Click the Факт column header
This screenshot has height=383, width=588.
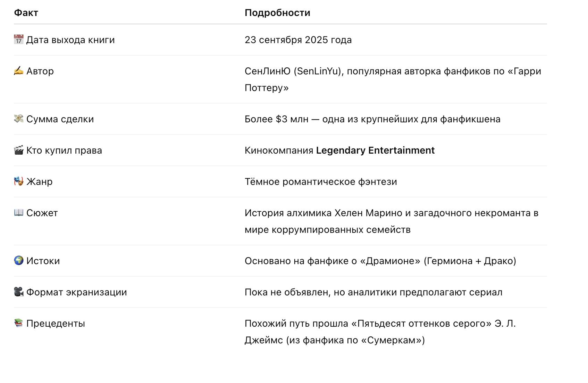(x=26, y=13)
